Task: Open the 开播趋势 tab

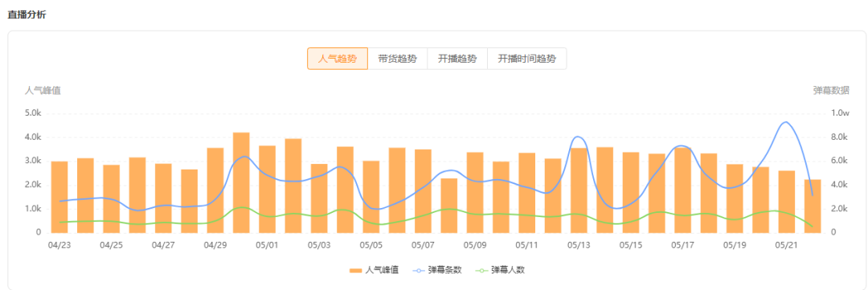Action: 457,59
